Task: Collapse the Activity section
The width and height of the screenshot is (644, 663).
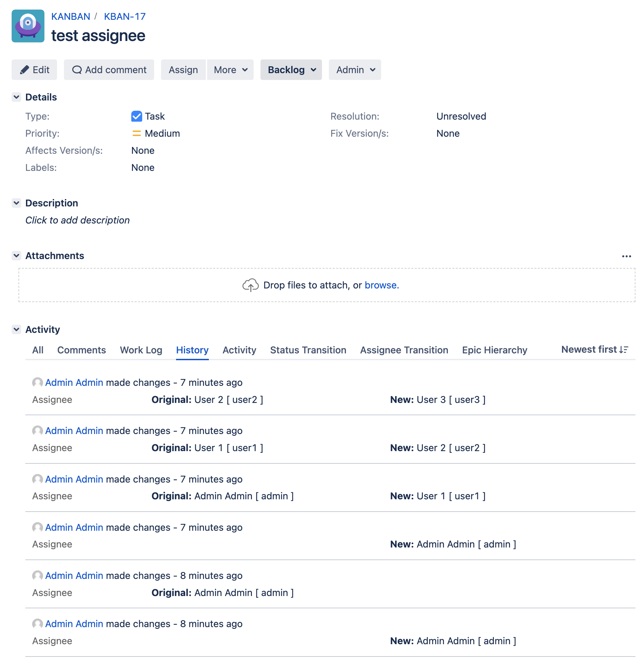Action: click(16, 329)
